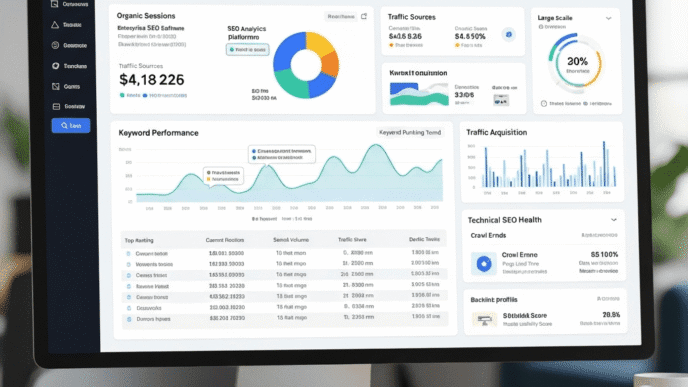Click the grey button beside the Organic Sessions pop-out icon
The height and width of the screenshot is (387, 688).
click(340, 17)
